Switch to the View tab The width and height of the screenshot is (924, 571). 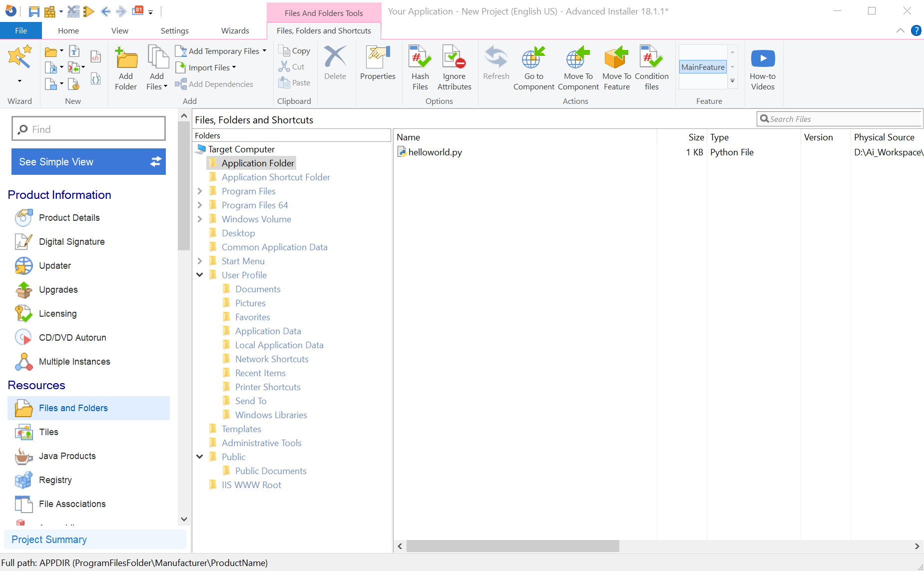coord(120,30)
